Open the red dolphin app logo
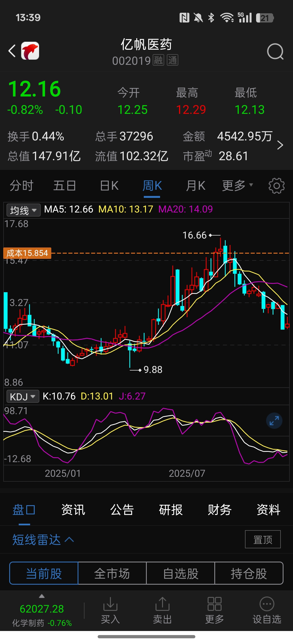293x644 pixels. pos(30,51)
